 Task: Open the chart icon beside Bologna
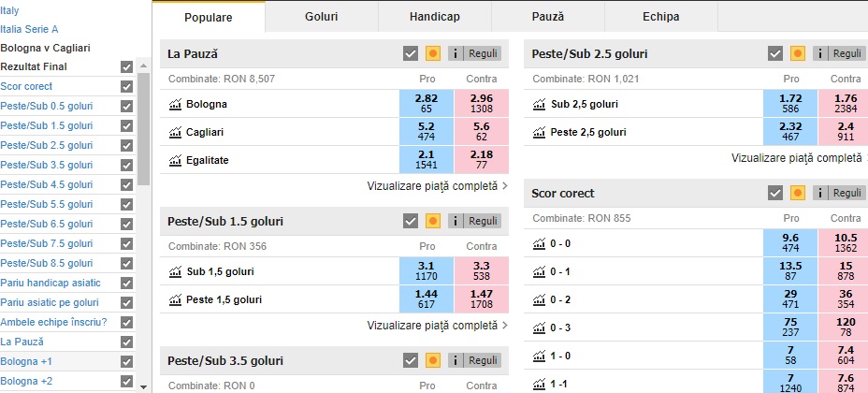[x=175, y=104]
